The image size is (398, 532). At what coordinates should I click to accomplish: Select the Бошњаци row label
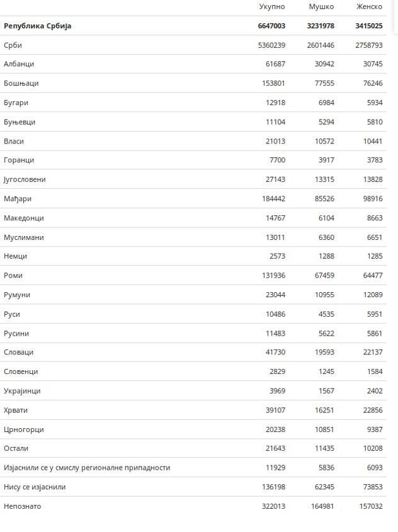point(21,84)
